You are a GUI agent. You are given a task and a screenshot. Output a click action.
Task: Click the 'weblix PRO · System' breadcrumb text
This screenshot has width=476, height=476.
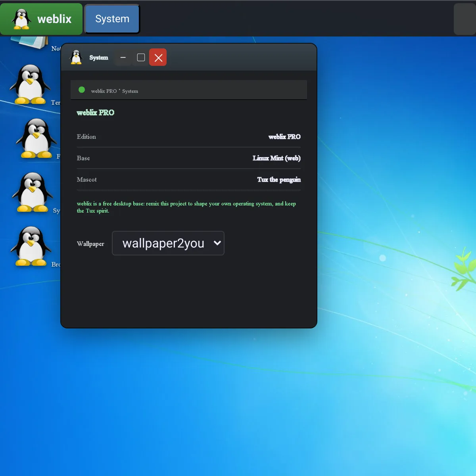coord(115,91)
